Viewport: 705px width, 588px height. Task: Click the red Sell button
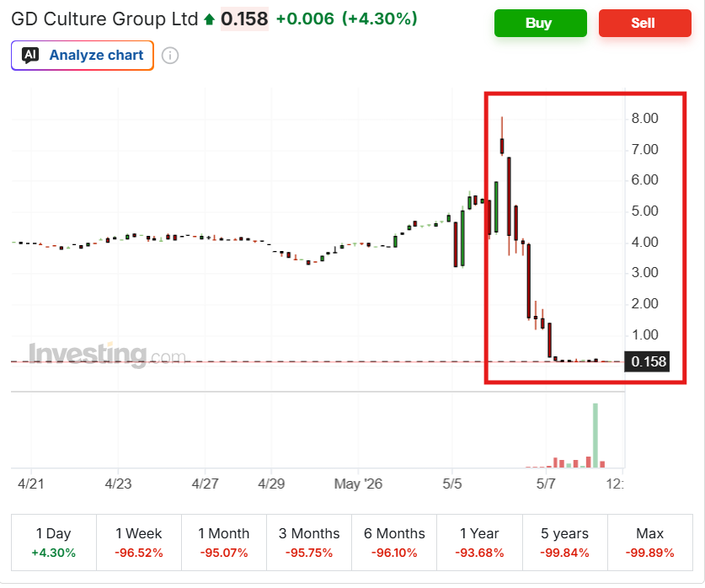click(x=644, y=23)
